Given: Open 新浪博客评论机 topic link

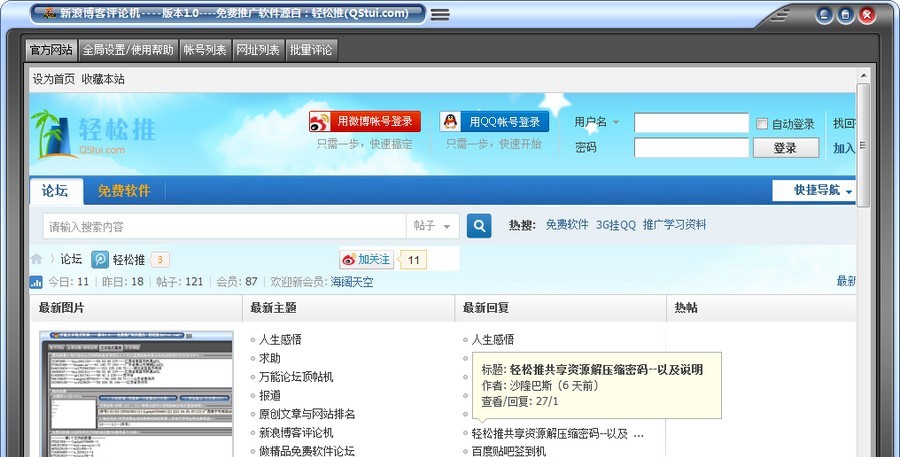Looking at the screenshot, I should (296, 432).
